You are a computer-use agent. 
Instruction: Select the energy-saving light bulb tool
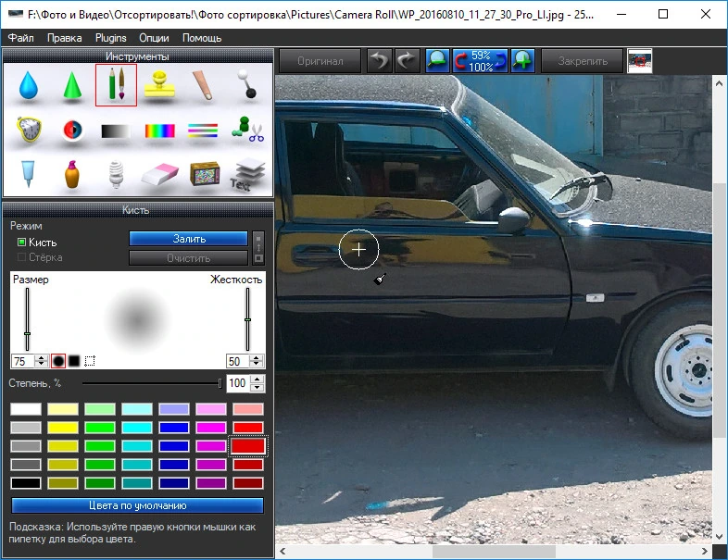point(116,174)
